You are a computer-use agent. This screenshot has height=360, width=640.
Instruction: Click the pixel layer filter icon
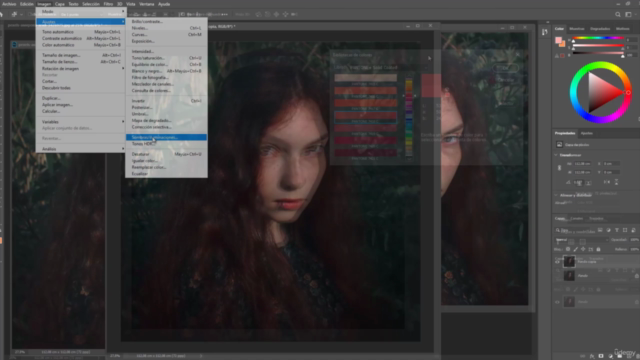click(600, 230)
